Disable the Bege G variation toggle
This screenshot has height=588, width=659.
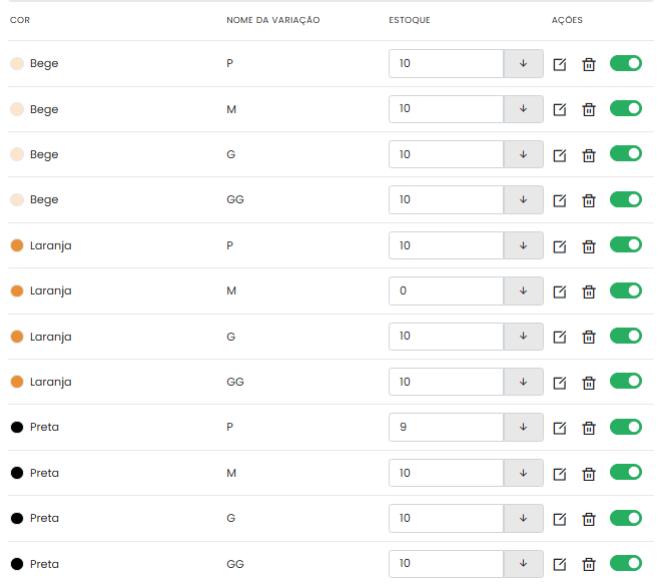click(625, 154)
